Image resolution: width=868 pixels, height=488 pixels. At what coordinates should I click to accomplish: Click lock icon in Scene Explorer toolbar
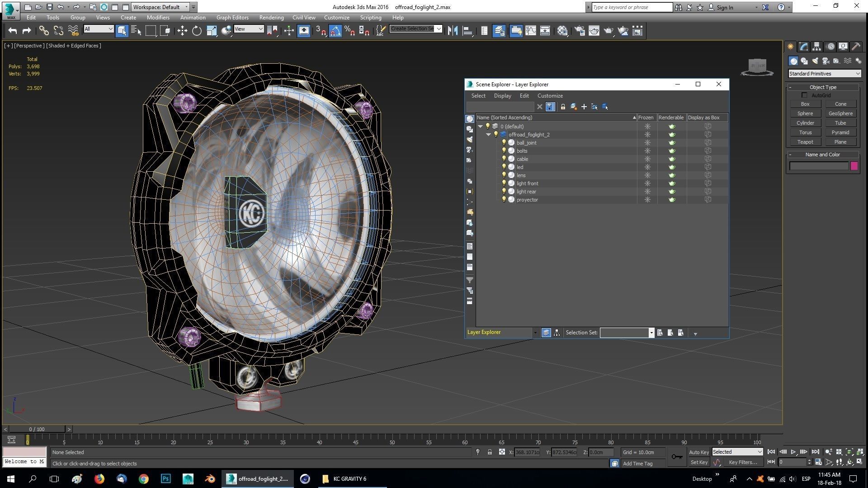563,107
